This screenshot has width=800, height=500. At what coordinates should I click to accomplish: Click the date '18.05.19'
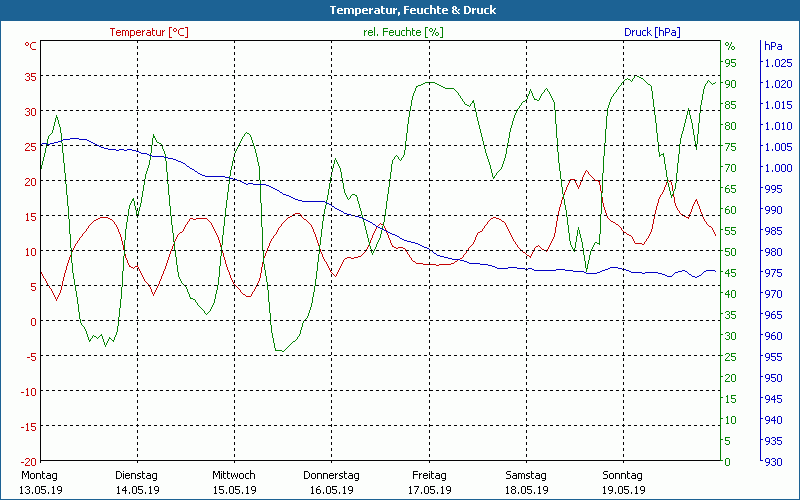(527, 490)
